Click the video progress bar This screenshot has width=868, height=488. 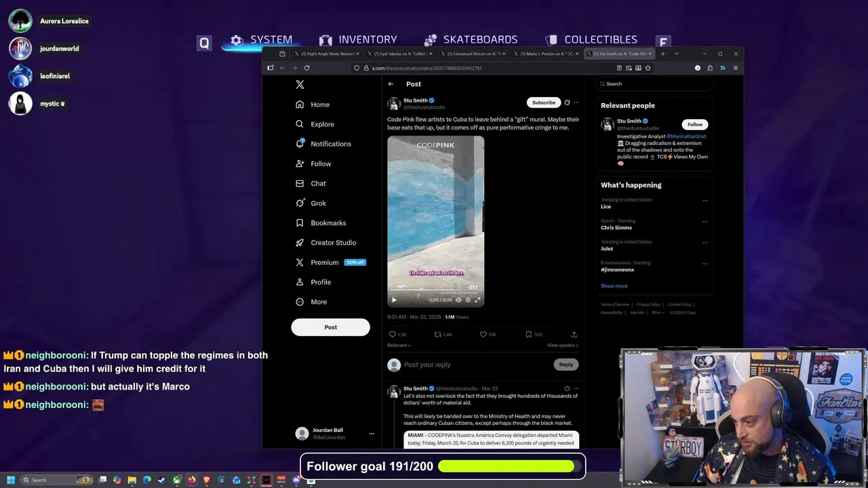tap(435, 290)
